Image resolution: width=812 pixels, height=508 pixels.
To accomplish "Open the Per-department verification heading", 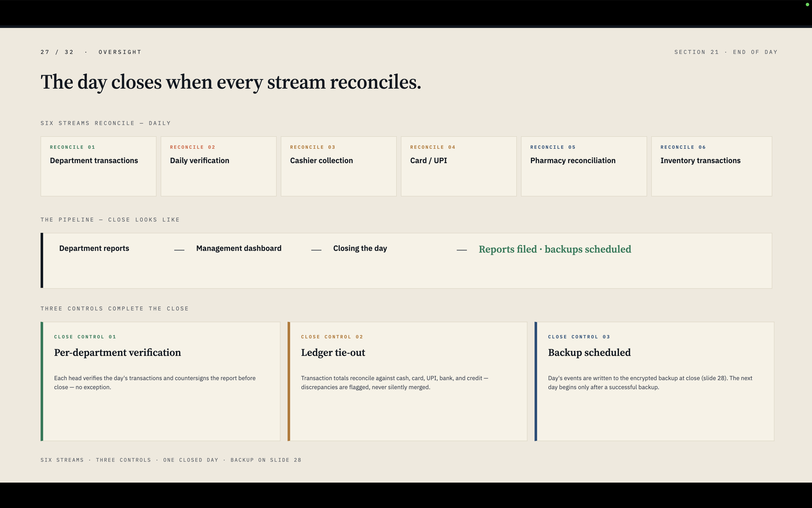I will (118, 352).
